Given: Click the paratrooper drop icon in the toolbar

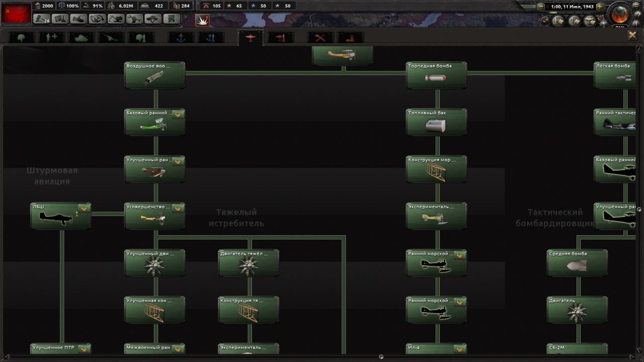Looking at the screenshot, I should (x=153, y=19).
